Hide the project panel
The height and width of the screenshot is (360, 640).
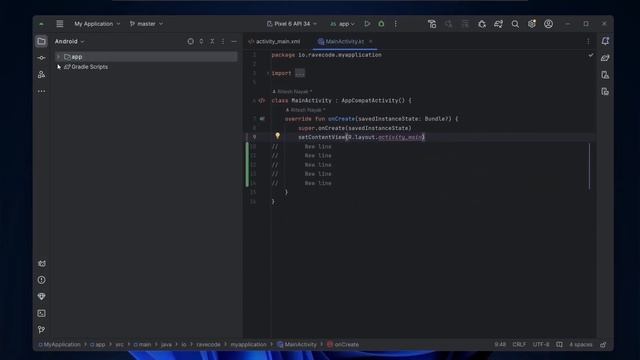tap(234, 41)
